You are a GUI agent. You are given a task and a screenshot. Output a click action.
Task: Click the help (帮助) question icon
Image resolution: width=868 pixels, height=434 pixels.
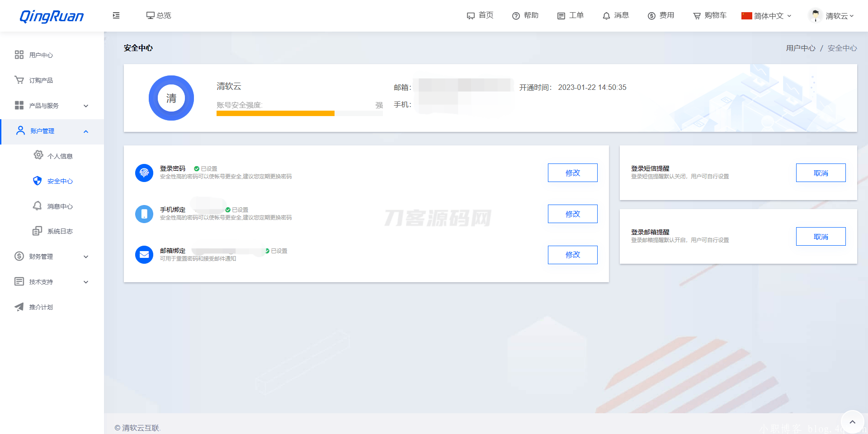[516, 16]
